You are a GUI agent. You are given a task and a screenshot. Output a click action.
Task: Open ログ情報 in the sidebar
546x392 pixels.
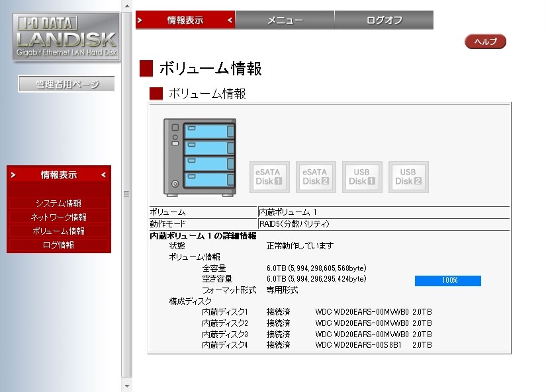click(58, 245)
